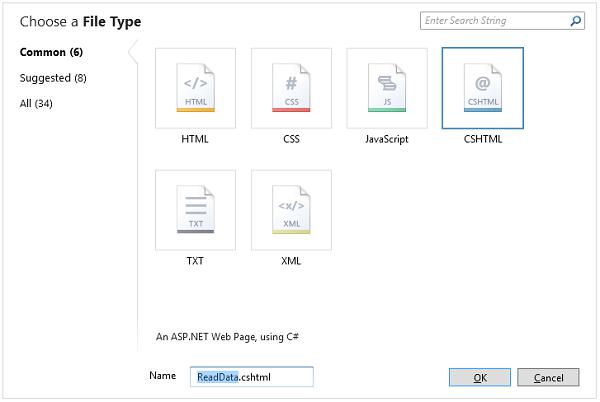Click the 'JavaScript' caption text
The height and width of the screenshot is (402, 600).
coord(386,139)
